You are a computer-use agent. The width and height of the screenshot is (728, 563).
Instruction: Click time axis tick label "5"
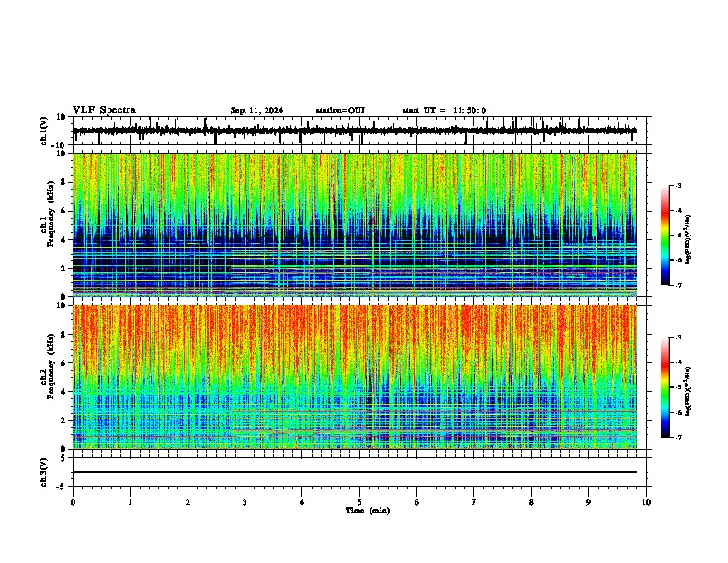[x=359, y=502]
